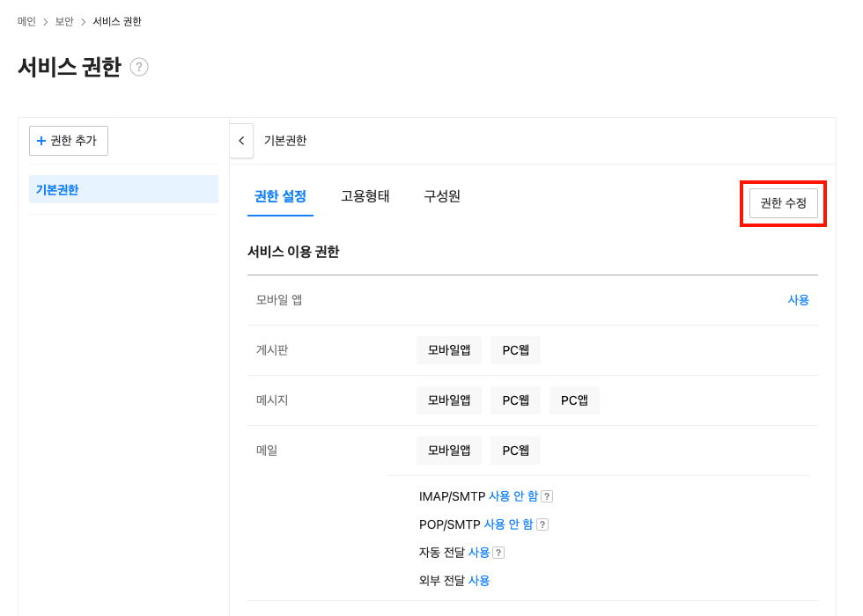Click the 모바일앱 tag in 게시판 row

449,350
